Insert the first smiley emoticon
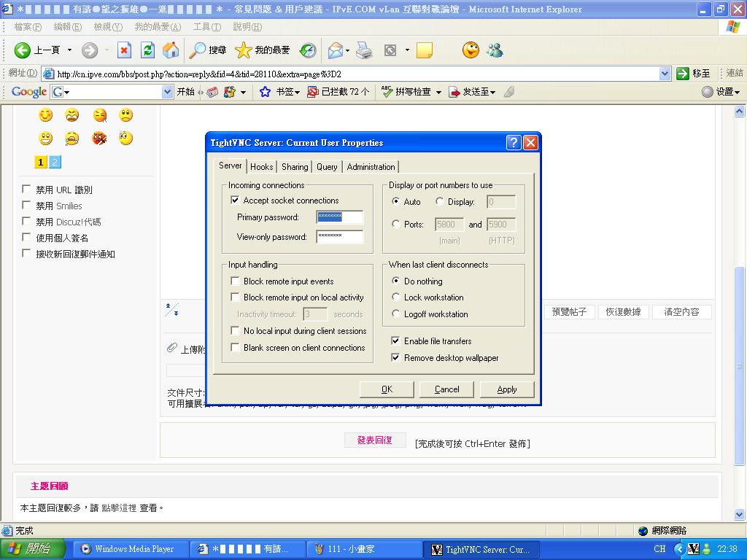747x560 pixels. coord(46,115)
